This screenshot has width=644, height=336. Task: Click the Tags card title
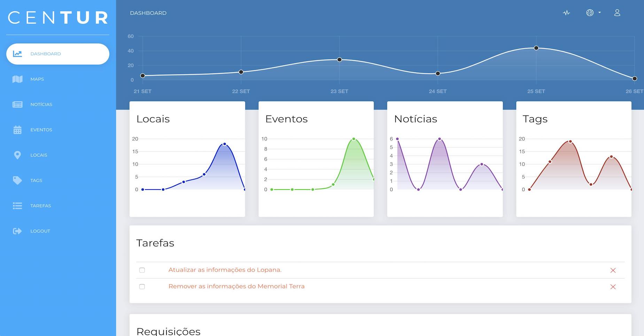[x=535, y=119]
